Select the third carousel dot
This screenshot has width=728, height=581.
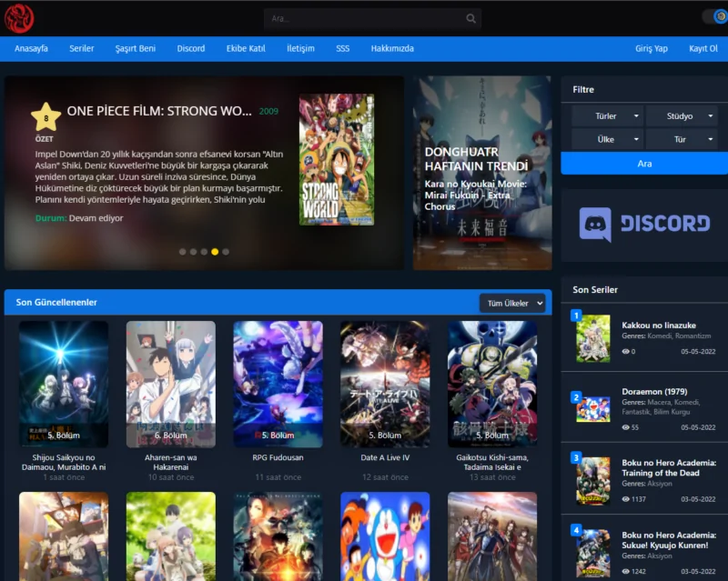(204, 252)
